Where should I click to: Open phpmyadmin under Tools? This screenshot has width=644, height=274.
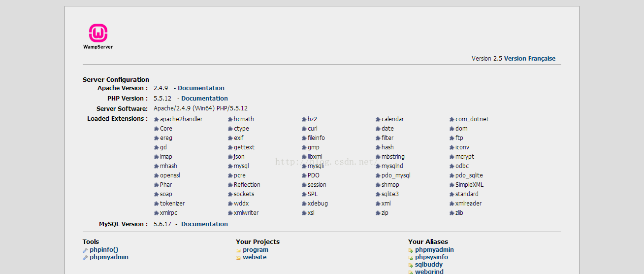coord(109,257)
